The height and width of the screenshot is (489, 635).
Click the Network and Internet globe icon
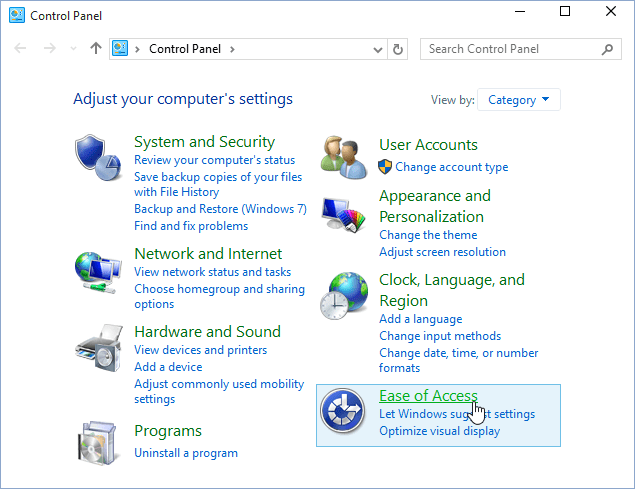click(x=97, y=270)
